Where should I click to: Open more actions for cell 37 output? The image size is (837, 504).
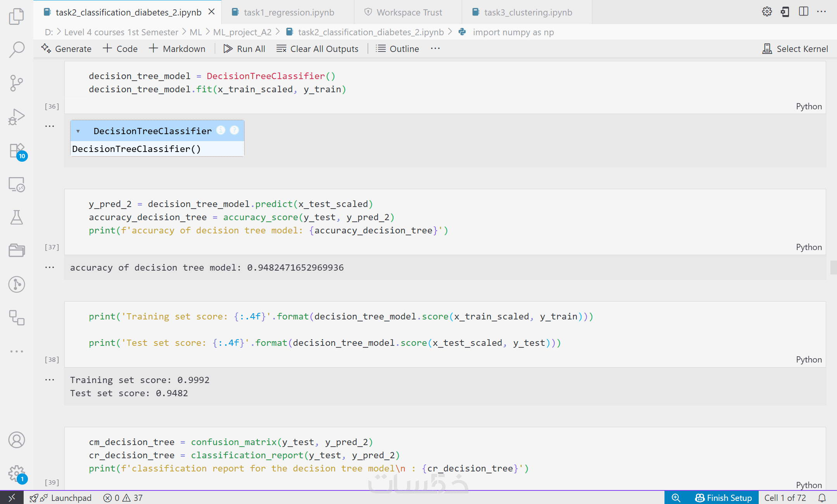coord(50,268)
